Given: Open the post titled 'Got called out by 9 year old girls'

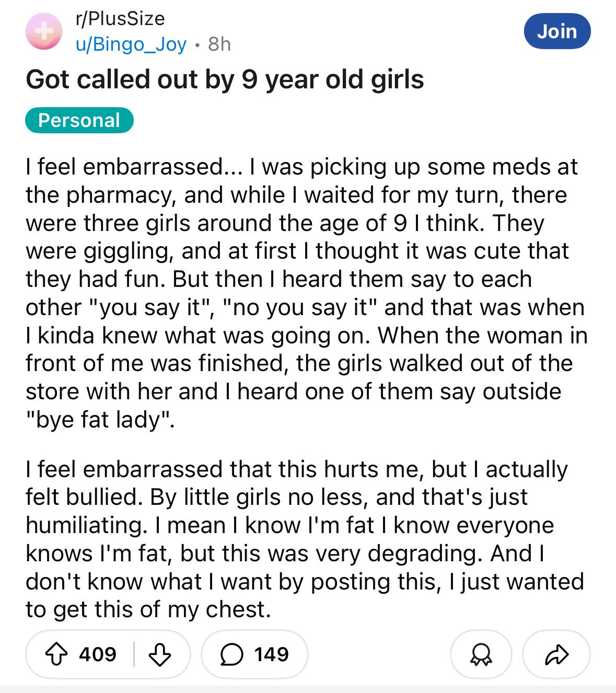Looking at the screenshot, I should (x=225, y=79).
